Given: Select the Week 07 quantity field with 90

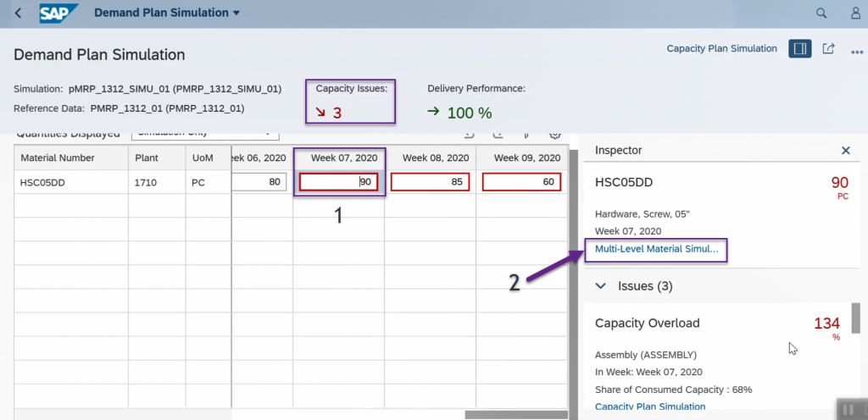Looking at the screenshot, I should [339, 182].
